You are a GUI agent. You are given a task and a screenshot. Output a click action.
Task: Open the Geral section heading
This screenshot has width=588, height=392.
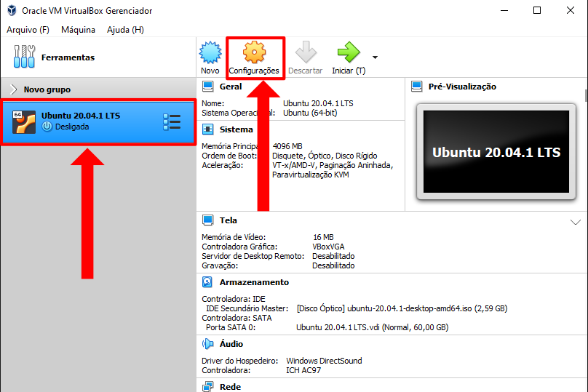231,87
